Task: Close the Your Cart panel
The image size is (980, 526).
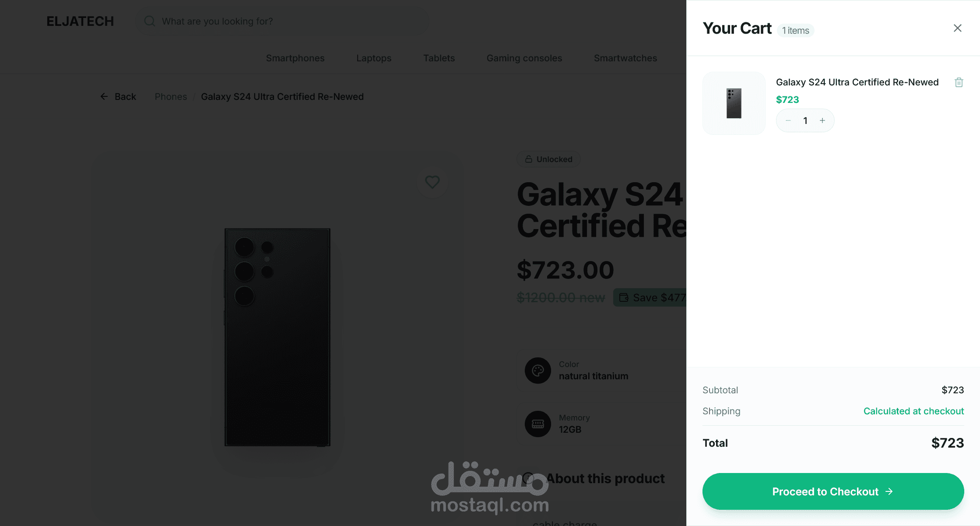Action: (x=957, y=28)
